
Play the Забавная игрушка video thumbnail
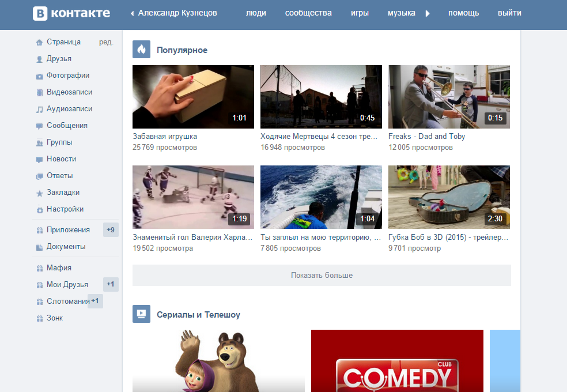(x=193, y=96)
